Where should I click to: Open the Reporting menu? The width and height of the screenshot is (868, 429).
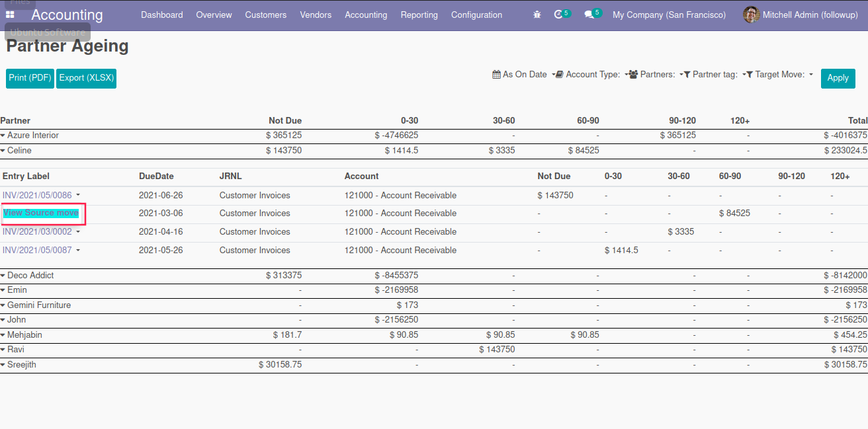coord(419,15)
